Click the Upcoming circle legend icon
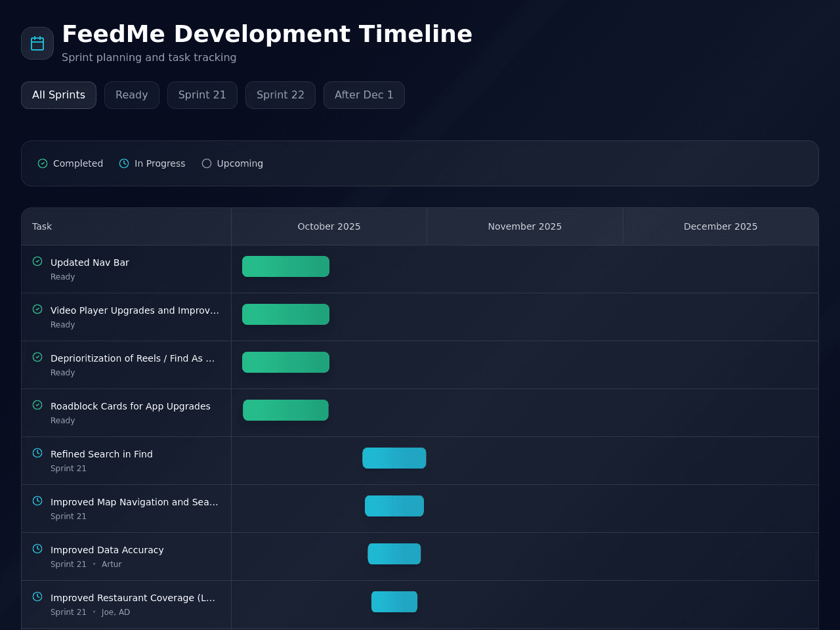The width and height of the screenshot is (840, 630). click(x=207, y=163)
